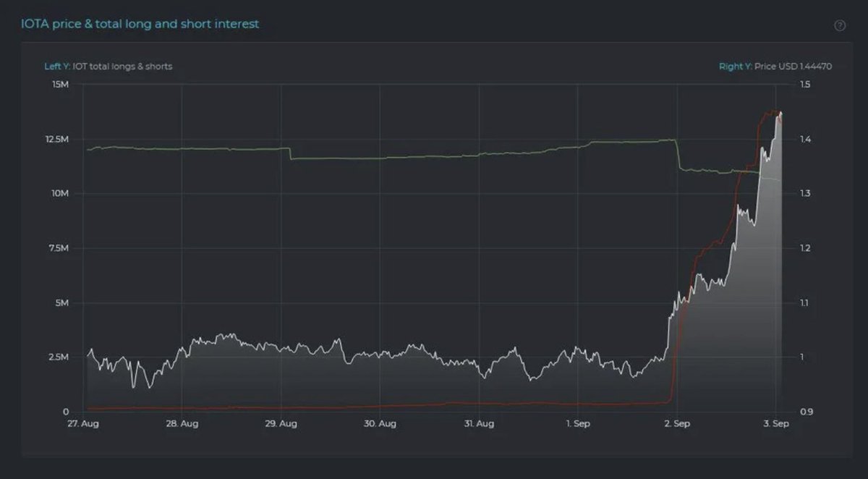868x479 pixels.
Task: Click the '30. Aug' date label
Action: (380, 424)
